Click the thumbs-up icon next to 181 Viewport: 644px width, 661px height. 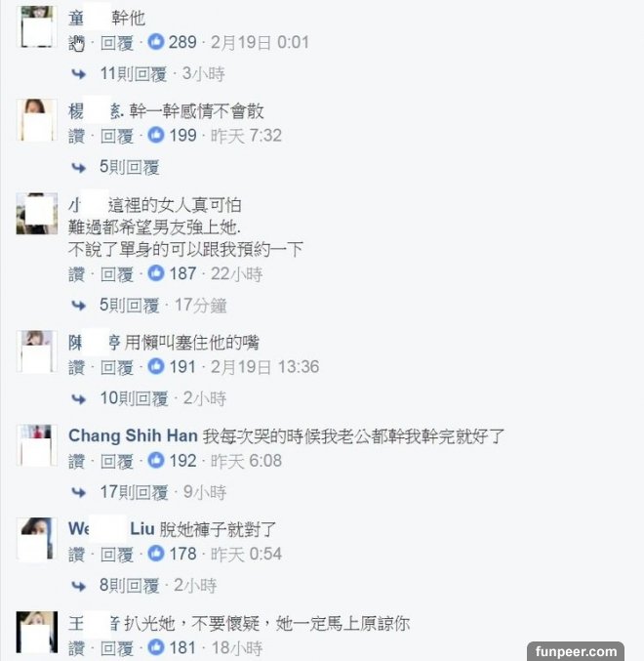click(x=155, y=647)
